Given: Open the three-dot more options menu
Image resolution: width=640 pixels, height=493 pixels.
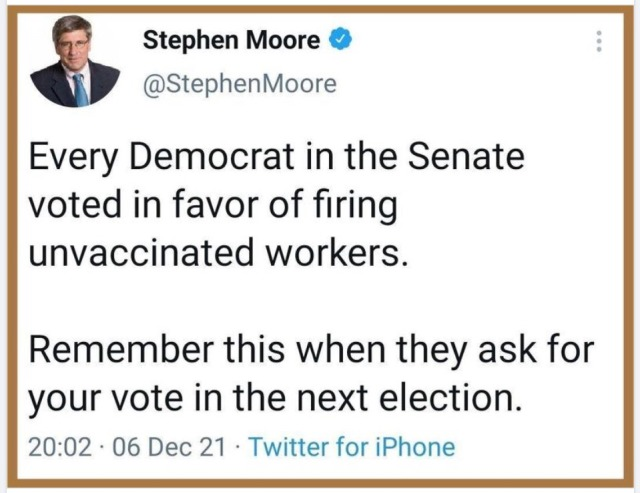Looking at the screenshot, I should coord(599,41).
